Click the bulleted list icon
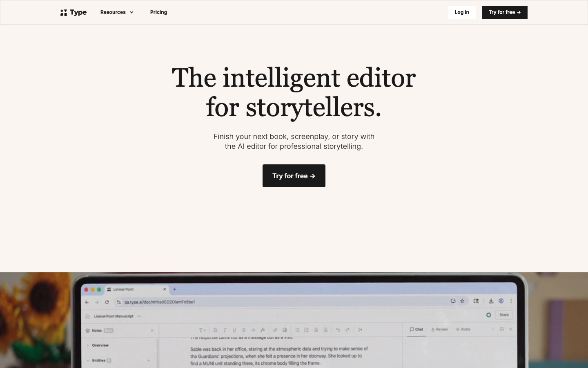The width and height of the screenshot is (588, 368). (x=297, y=330)
